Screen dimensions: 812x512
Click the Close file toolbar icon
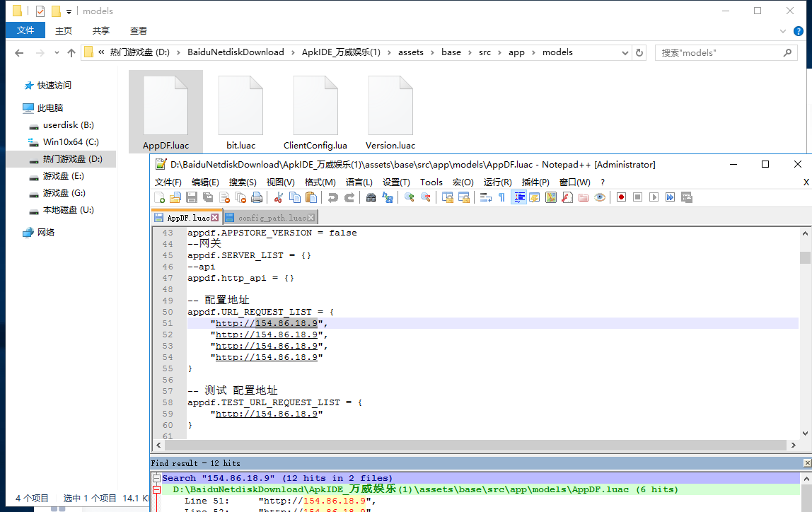point(224,197)
